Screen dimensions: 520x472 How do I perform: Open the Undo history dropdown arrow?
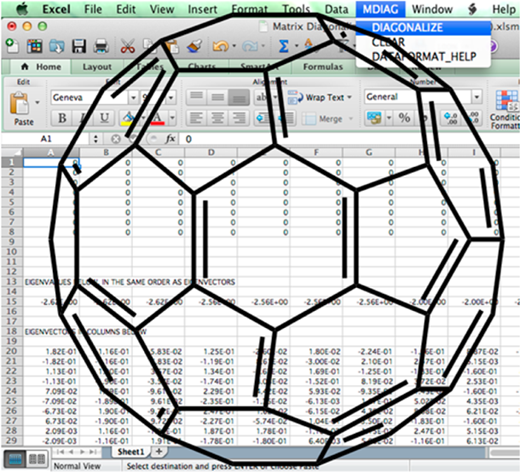pos(234,46)
